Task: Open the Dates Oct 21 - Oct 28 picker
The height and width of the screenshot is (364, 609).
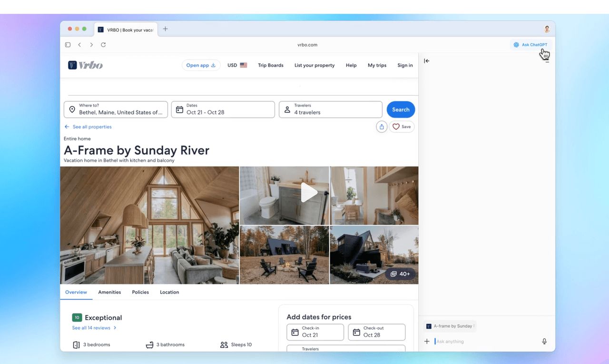Action: coord(223,109)
